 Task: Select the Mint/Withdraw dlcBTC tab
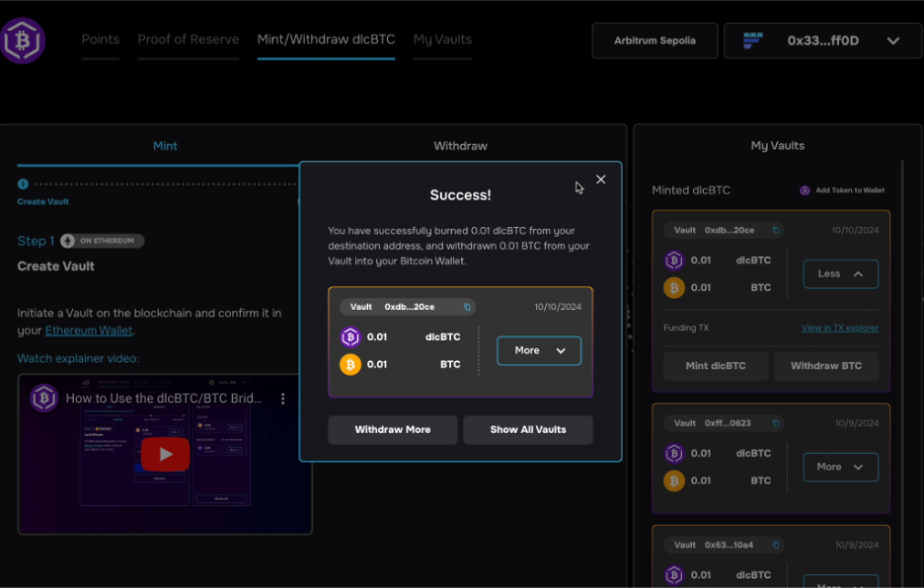coord(326,39)
